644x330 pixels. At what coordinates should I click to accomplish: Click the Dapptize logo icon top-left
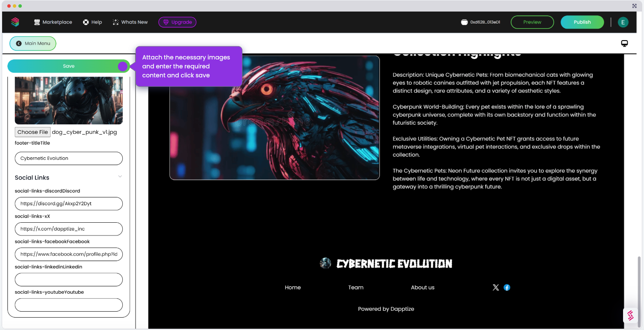[15, 22]
